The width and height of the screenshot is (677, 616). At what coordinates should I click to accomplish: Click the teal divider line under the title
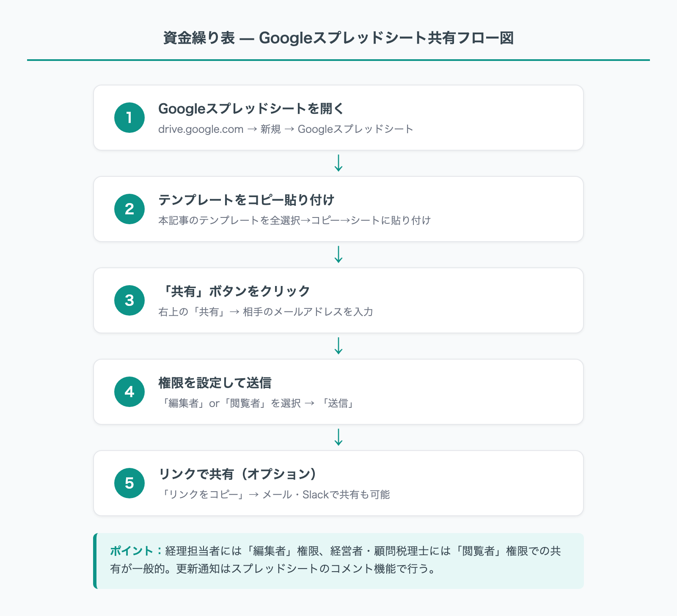click(338, 60)
